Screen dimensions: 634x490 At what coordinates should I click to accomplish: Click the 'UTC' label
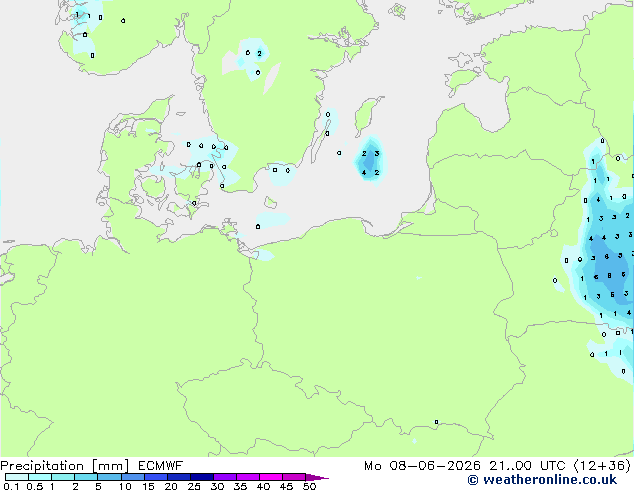click(552, 466)
